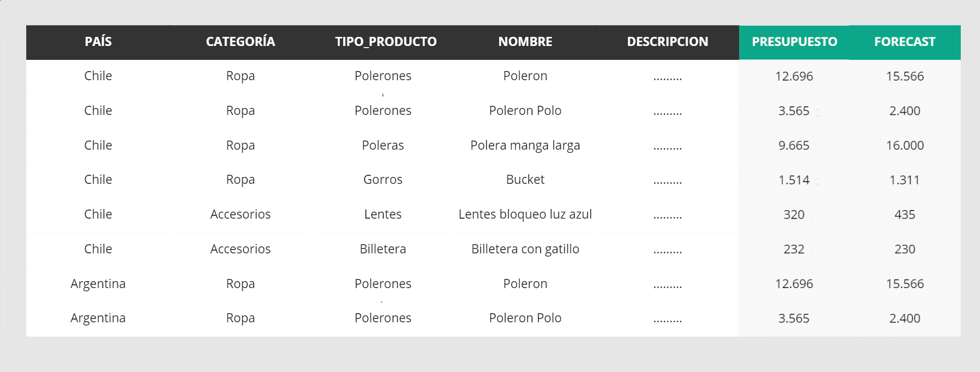
Task: Select the Polera manga larga cell
Action: [x=525, y=145]
